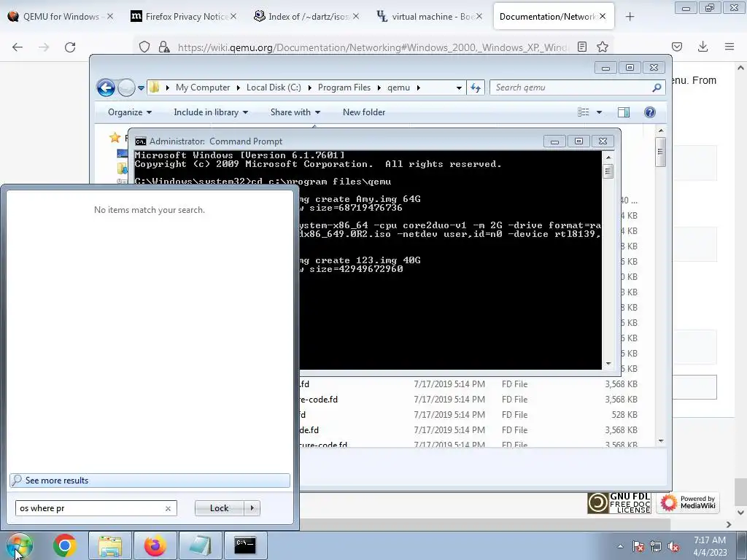Select Program Files breadcrumb

(x=344, y=87)
